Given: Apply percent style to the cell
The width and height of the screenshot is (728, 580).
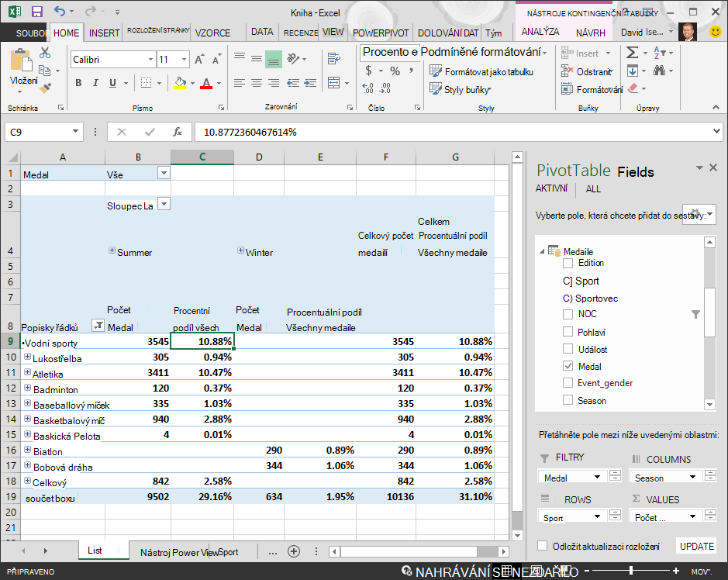Looking at the screenshot, I should [395, 71].
